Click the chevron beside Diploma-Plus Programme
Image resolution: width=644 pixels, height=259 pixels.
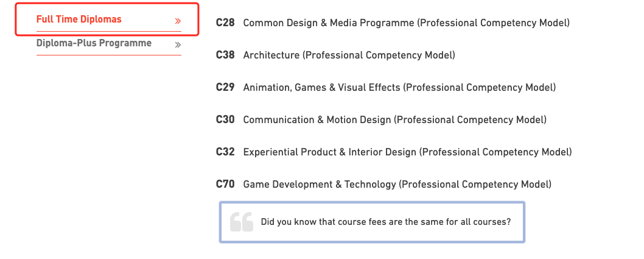point(178,45)
